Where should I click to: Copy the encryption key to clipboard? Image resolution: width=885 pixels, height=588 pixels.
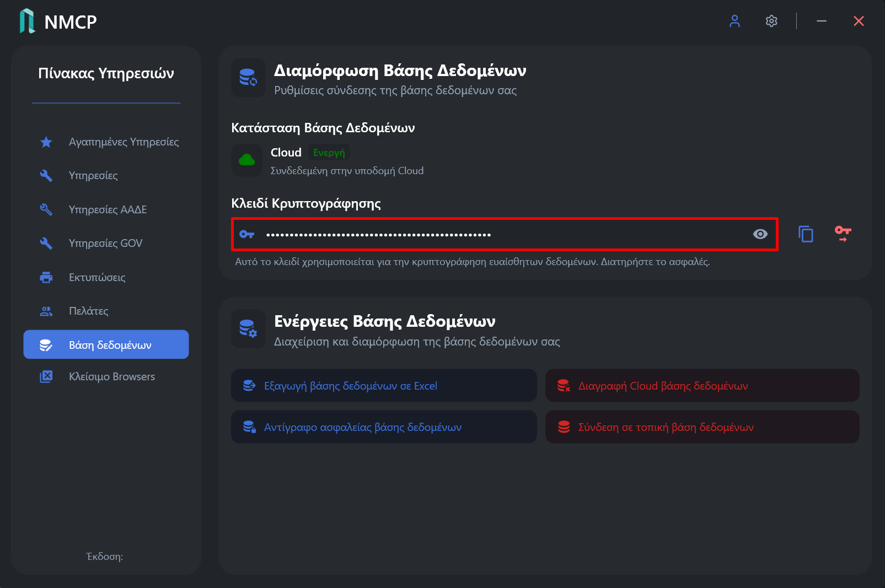806,234
